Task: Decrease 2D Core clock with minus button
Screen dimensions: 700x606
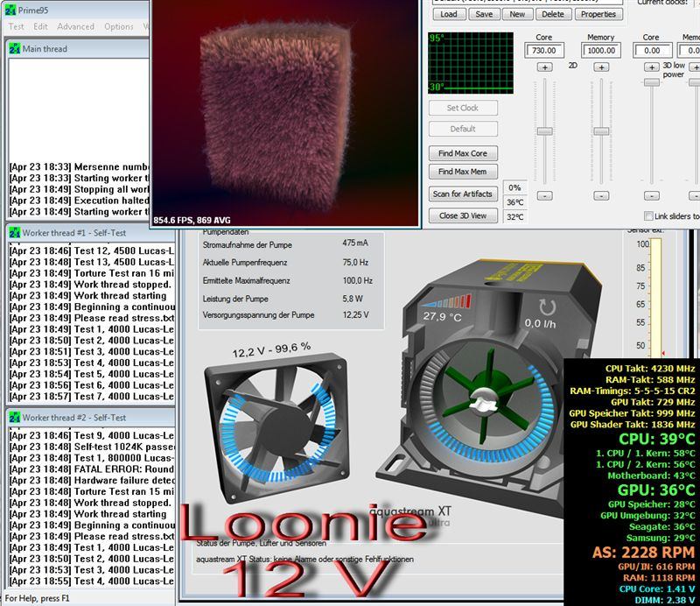Action: coord(544,196)
